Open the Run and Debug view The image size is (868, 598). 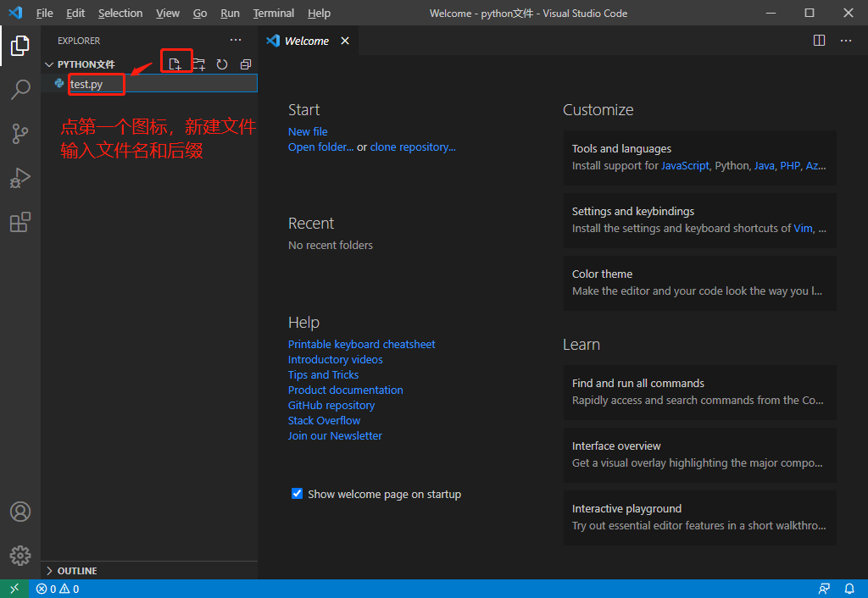(20, 178)
